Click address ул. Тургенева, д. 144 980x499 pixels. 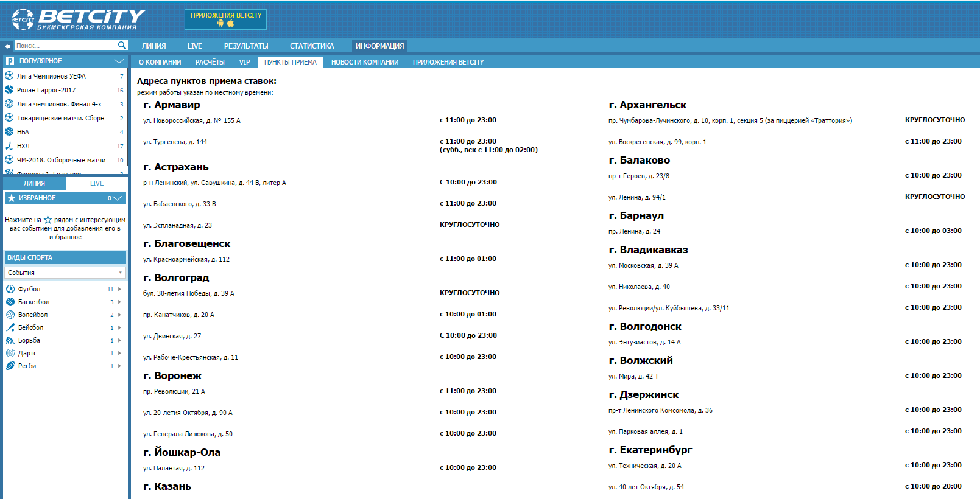pyautogui.click(x=175, y=142)
